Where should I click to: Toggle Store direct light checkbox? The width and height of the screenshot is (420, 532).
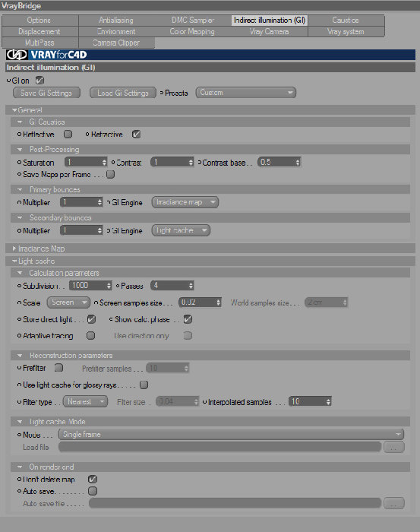click(x=92, y=319)
